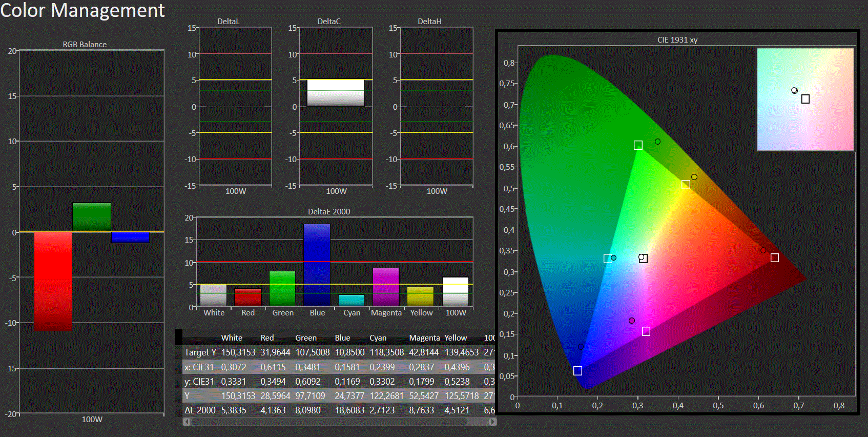Click the white point inset on CIE chart
This screenshot has width=868, height=437.
[x=805, y=99]
